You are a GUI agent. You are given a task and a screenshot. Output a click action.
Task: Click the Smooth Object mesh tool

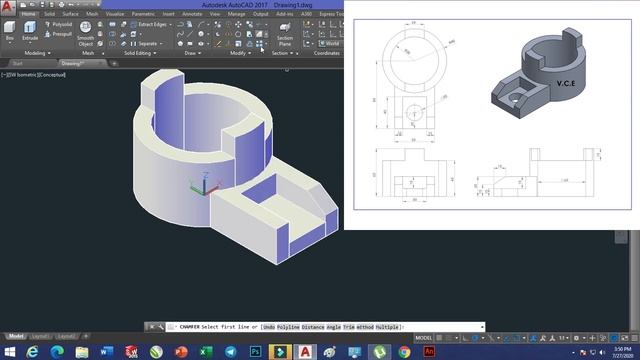point(85,33)
